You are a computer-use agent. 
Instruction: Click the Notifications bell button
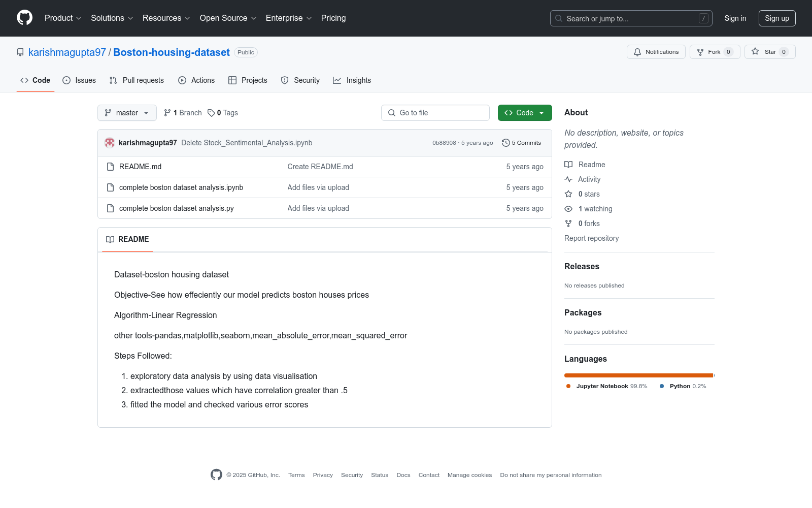click(x=656, y=52)
